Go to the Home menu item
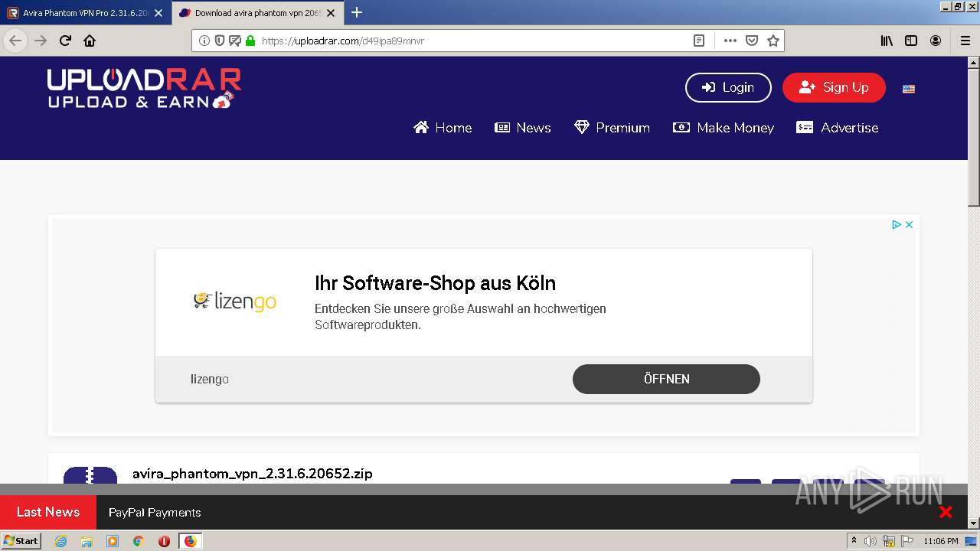This screenshot has height=551, width=980. [443, 128]
